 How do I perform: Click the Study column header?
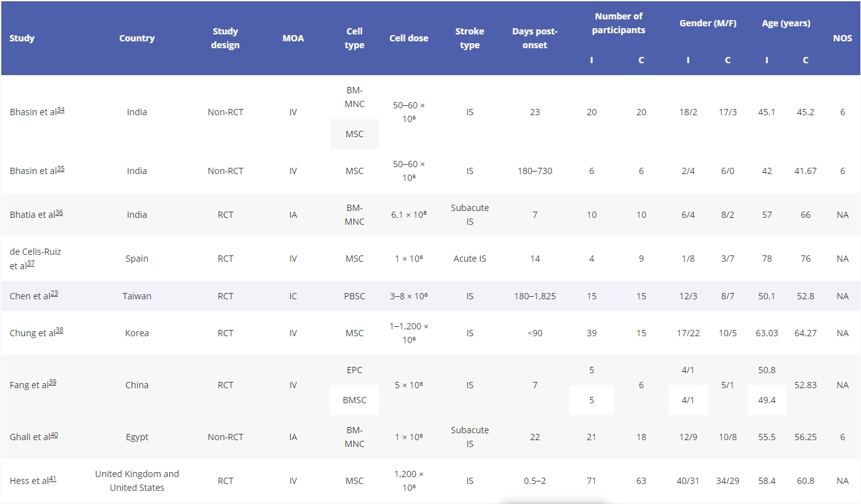click(x=22, y=38)
